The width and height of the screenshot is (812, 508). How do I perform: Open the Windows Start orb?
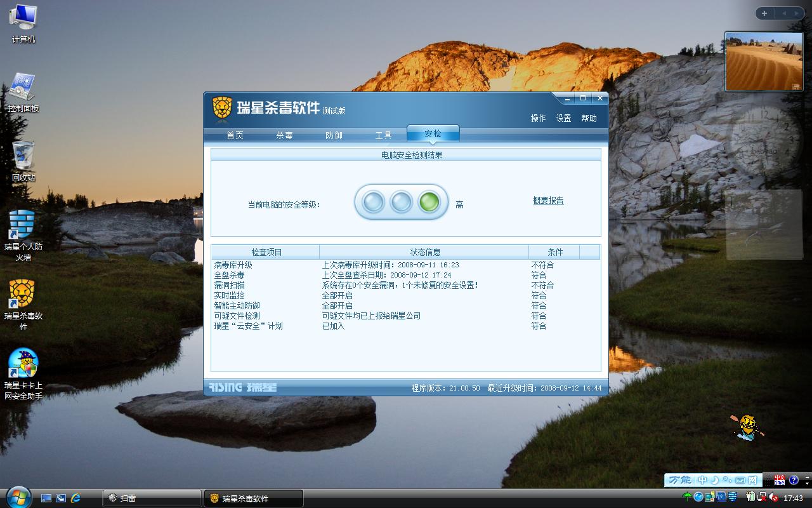(18, 496)
